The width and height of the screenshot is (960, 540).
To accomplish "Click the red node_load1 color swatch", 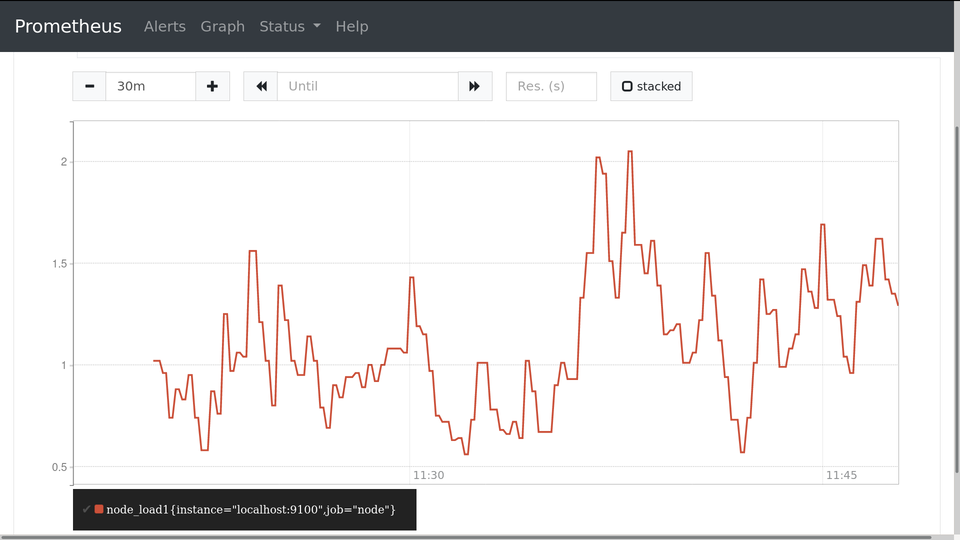I will coord(99,510).
